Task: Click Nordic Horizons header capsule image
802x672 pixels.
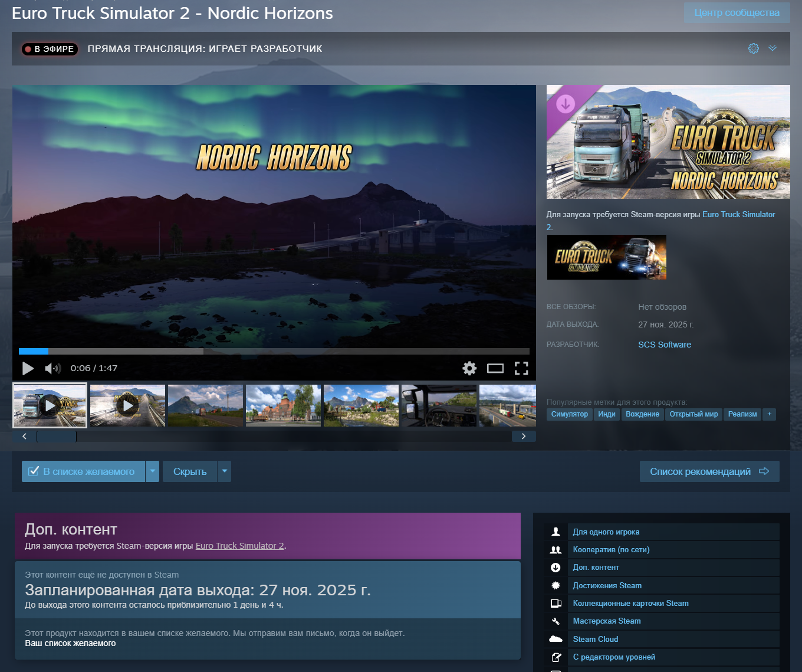Action: (668, 142)
